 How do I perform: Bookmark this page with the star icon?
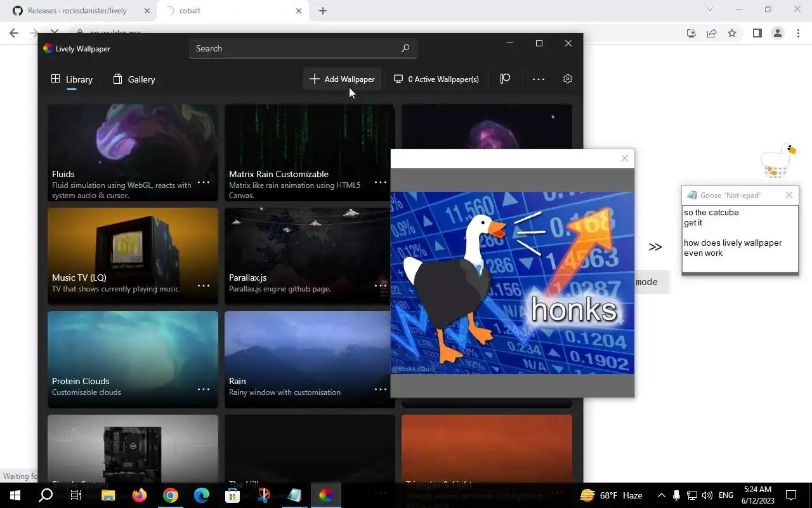[x=732, y=33]
